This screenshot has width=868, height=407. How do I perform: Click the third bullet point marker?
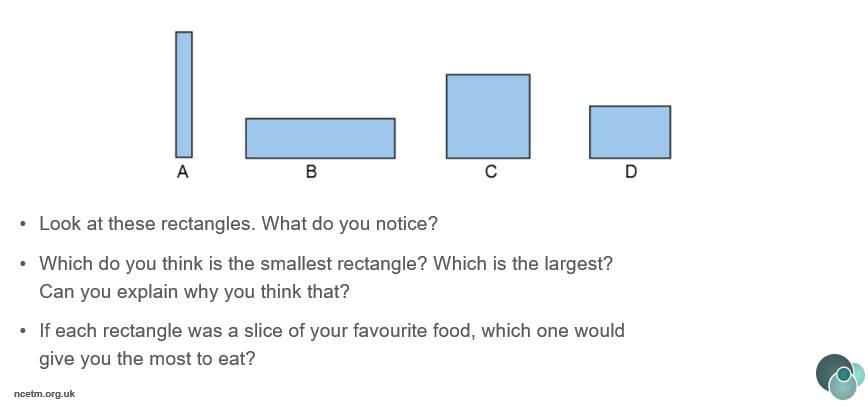pyautogui.click(x=23, y=331)
